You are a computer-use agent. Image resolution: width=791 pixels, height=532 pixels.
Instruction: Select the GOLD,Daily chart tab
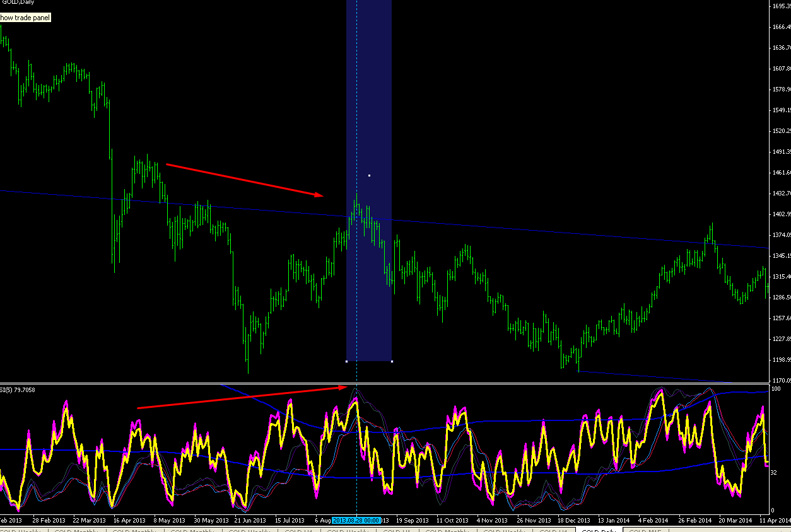coord(598,529)
